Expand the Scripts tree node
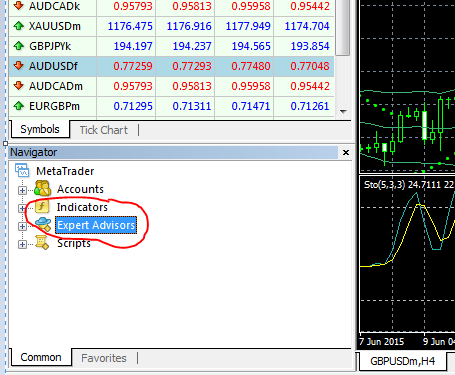The height and width of the screenshot is (375, 455). 22,244
